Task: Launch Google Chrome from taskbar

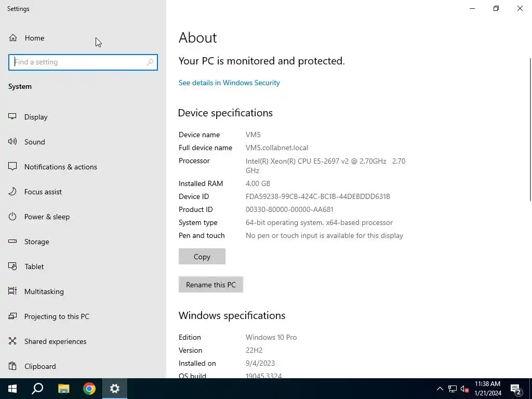Action: click(x=89, y=389)
